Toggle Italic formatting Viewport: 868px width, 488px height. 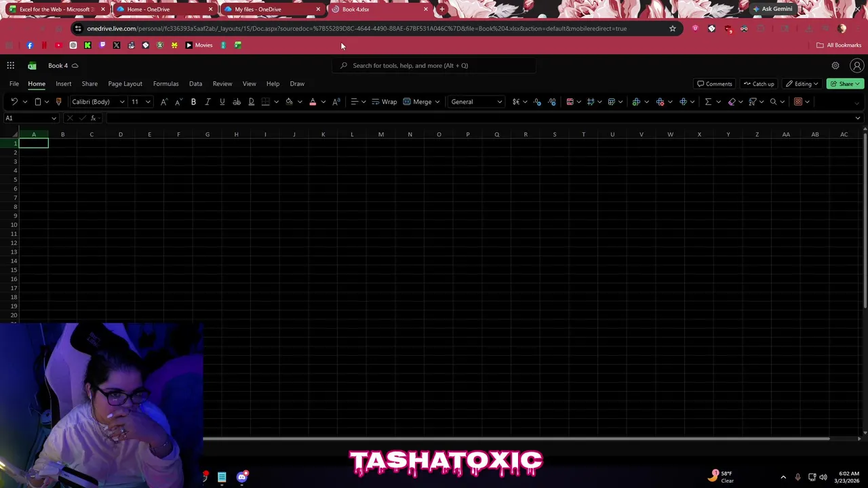[x=208, y=102]
